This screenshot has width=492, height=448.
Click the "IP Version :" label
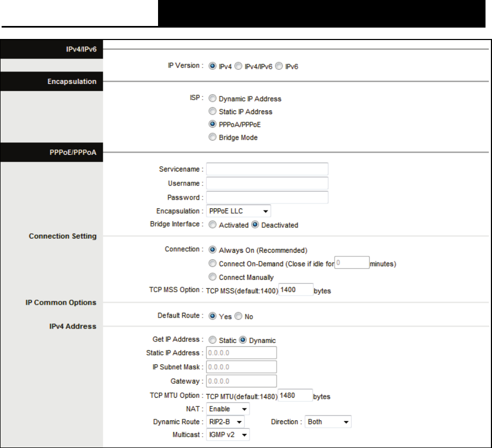[x=186, y=65]
